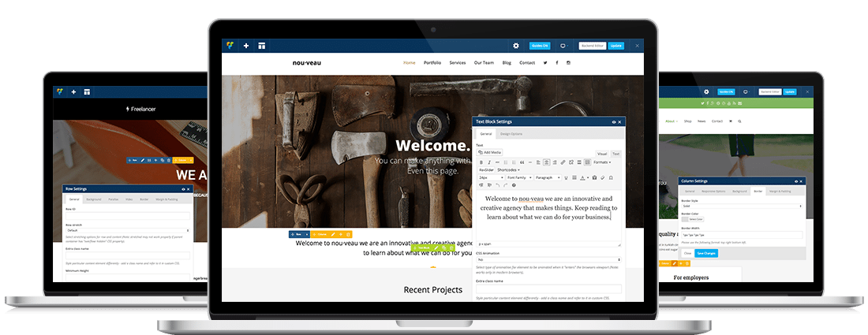Click the add element plus icon in center toolbar

pyautogui.click(x=246, y=46)
